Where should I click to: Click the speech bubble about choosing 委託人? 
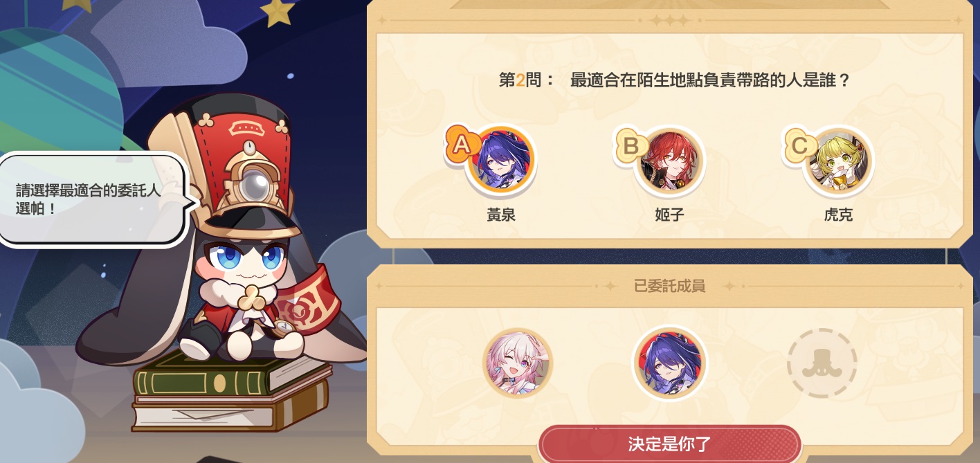pos(95,199)
